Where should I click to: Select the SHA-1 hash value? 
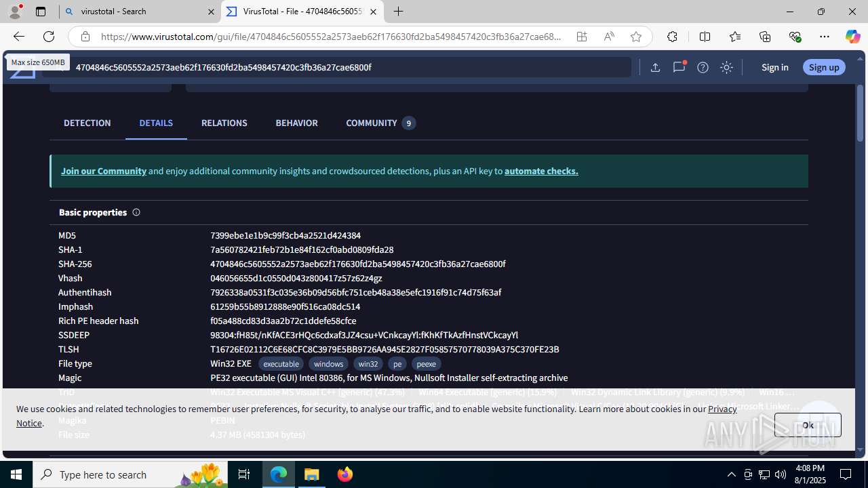[302, 249]
